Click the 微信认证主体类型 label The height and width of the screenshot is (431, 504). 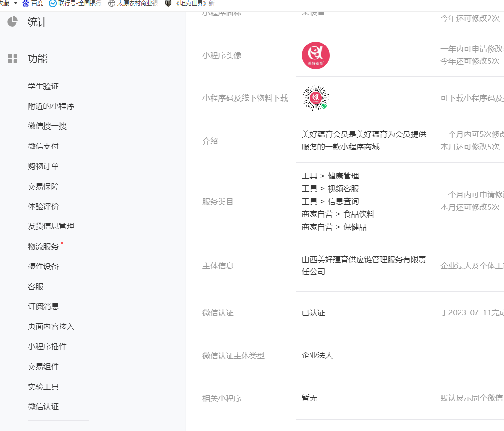tap(233, 356)
